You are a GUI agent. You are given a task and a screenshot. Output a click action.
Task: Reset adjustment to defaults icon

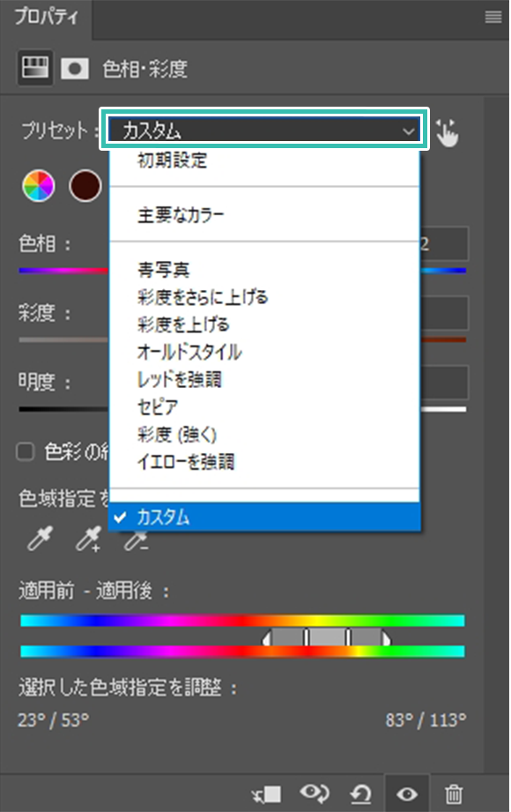(x=361, y=793)
